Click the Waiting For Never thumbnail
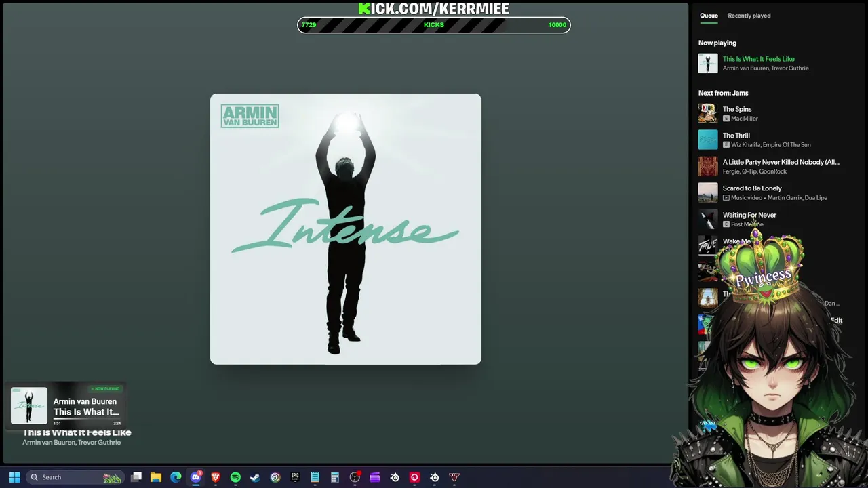The image size is (868, 488). point(708,219)
